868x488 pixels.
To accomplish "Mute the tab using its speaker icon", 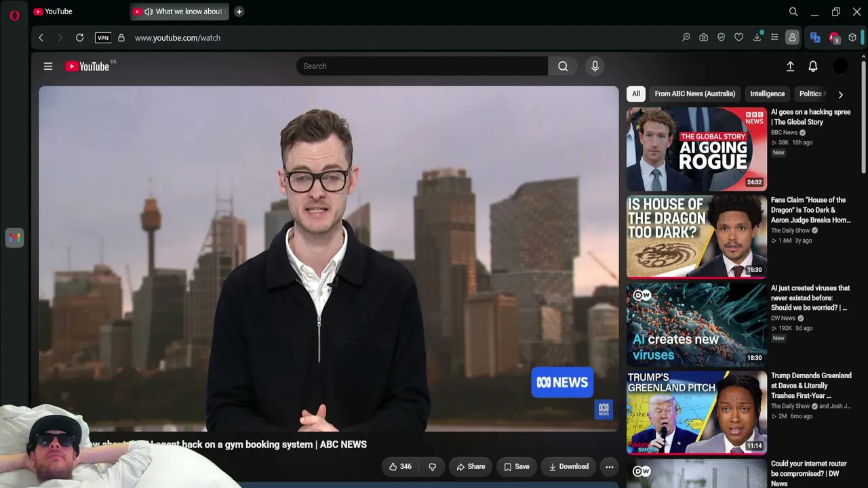I will (x=149, y=12).
